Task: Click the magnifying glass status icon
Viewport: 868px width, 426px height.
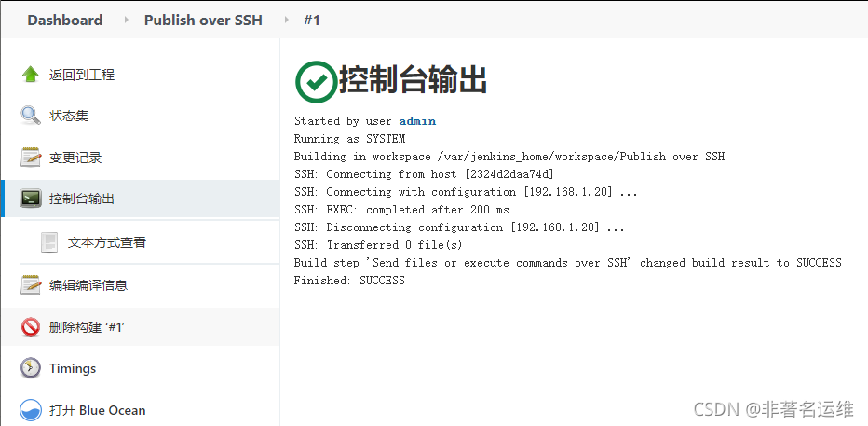Action: tap(31, 116)
